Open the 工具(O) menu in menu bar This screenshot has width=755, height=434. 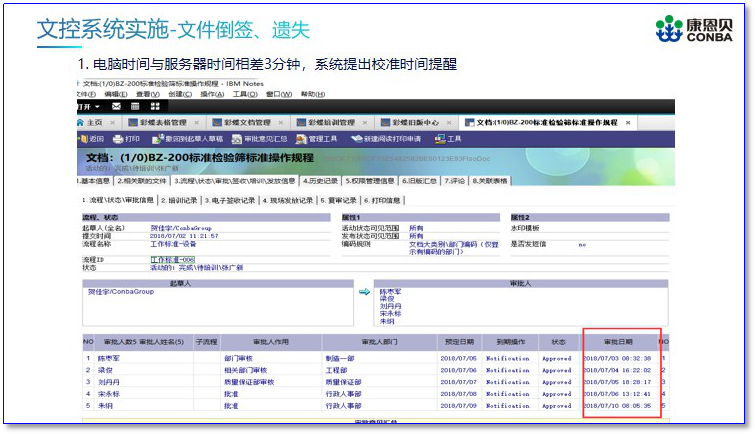pos(244,94)
